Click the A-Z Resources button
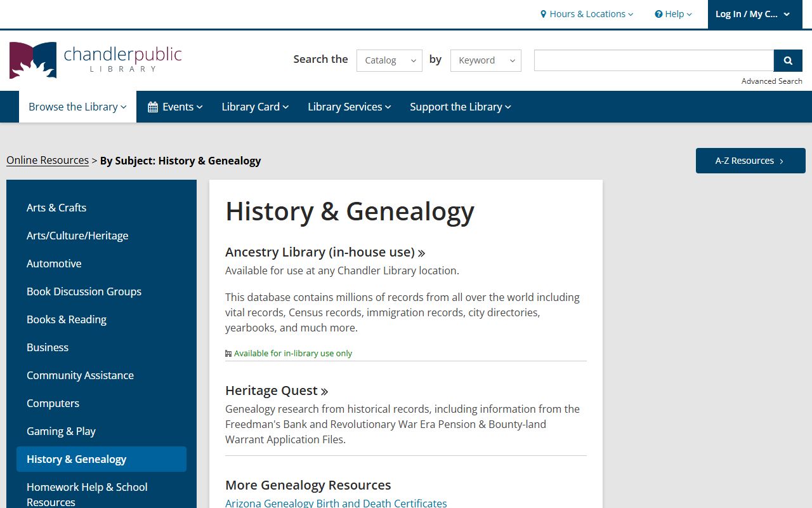This screenshot has height=508, width=812. pos(750,161)
